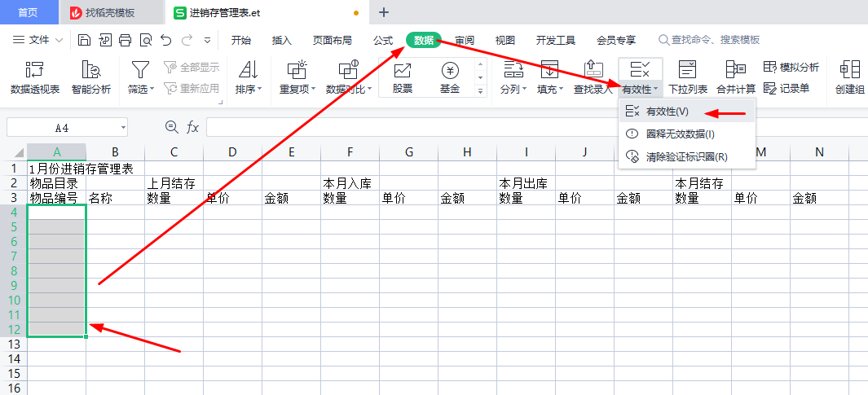The width and height of the screenshot is (868, 395).
Task: Click the 数据 ribbon tab
Action: pyautogui.click(x=424, y=41)
